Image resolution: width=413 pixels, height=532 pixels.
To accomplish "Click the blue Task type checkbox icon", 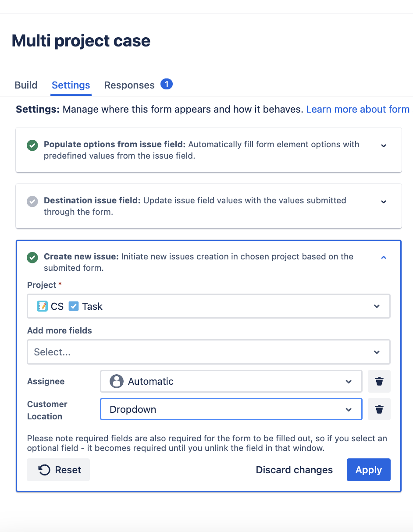I will (x=74, y=306).
